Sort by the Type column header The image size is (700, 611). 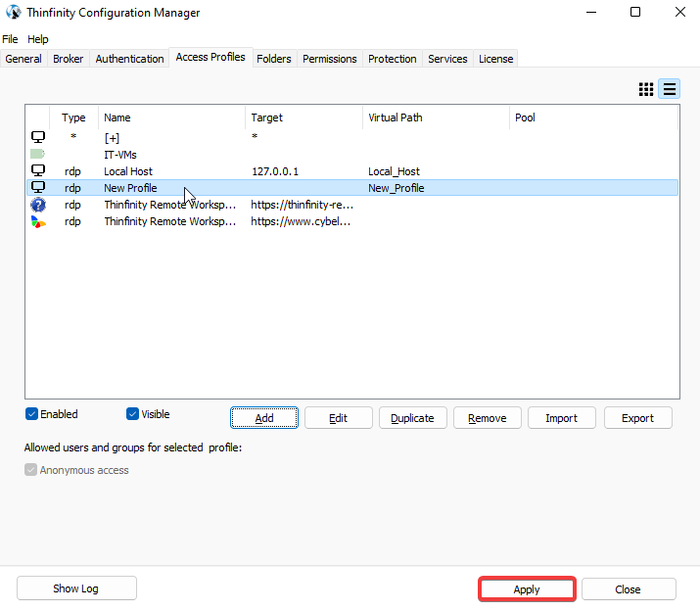coord(73,117)
